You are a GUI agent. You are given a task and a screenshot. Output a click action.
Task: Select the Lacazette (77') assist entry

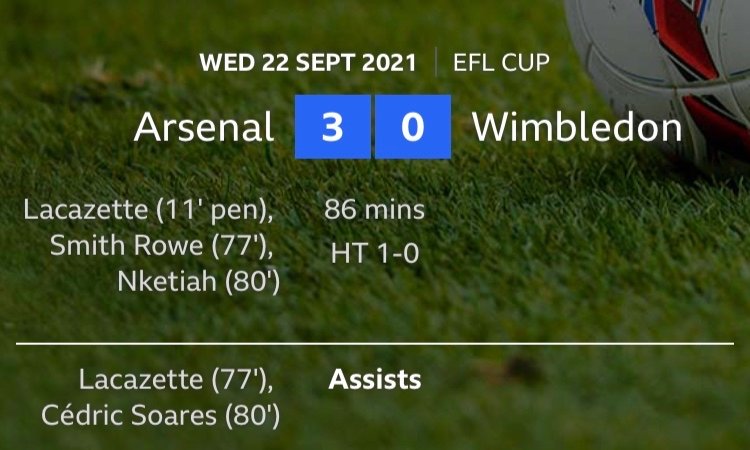click(174, 380)
